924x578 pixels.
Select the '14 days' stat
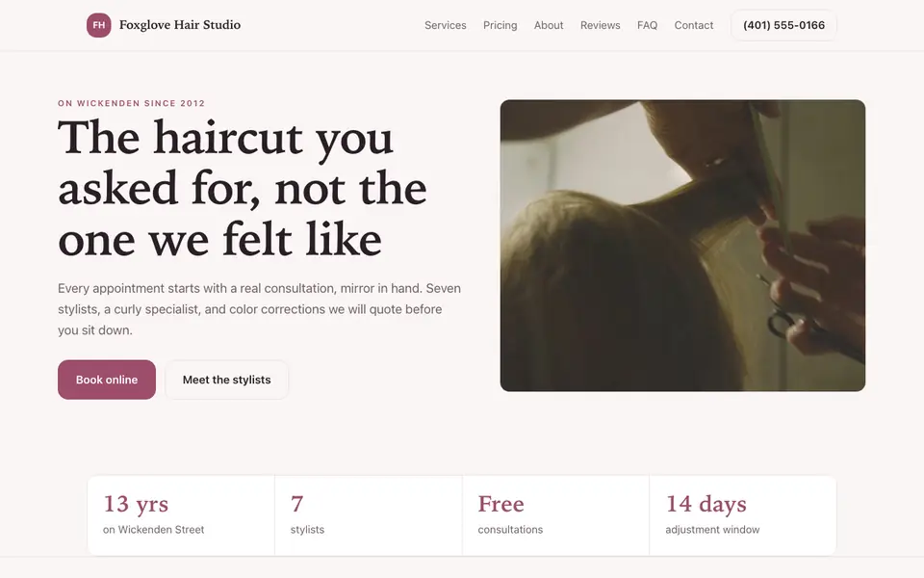(x=706, y=504)
